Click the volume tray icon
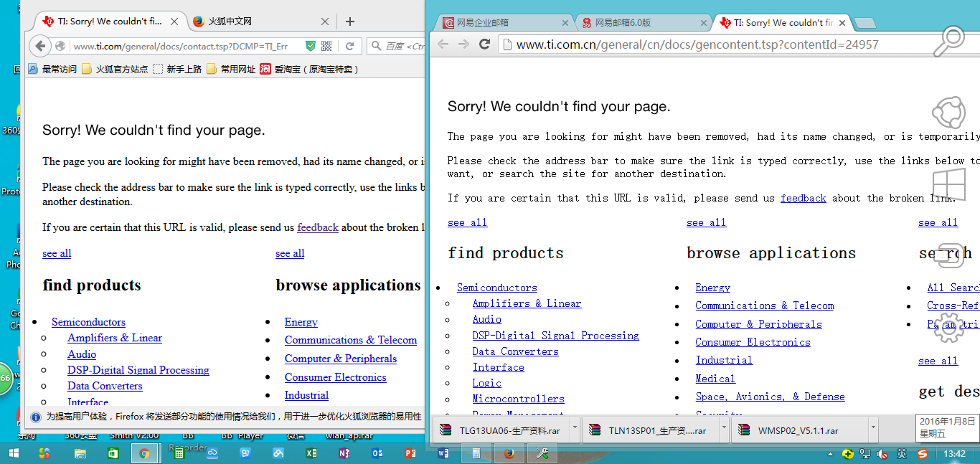 tap(883, 454)
